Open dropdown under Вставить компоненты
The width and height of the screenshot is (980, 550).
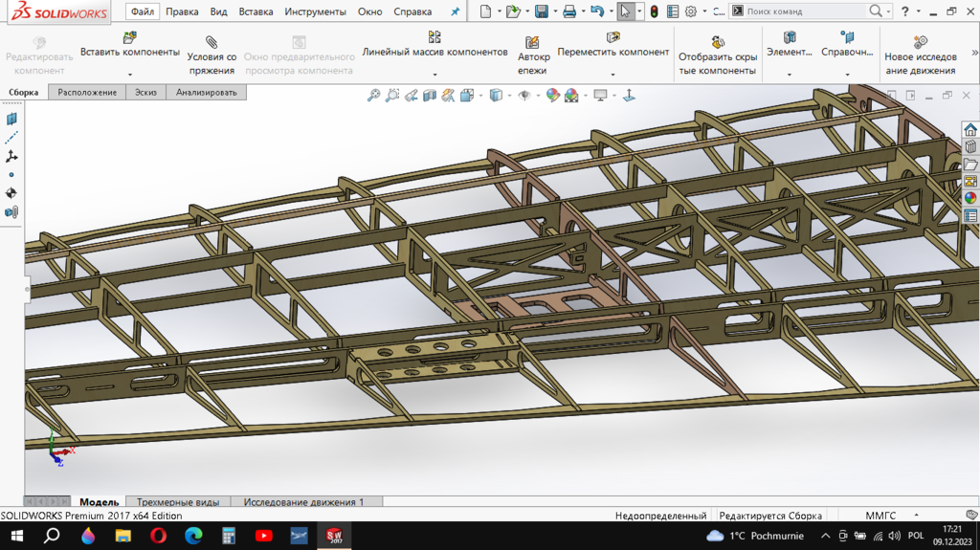(129, 74)
